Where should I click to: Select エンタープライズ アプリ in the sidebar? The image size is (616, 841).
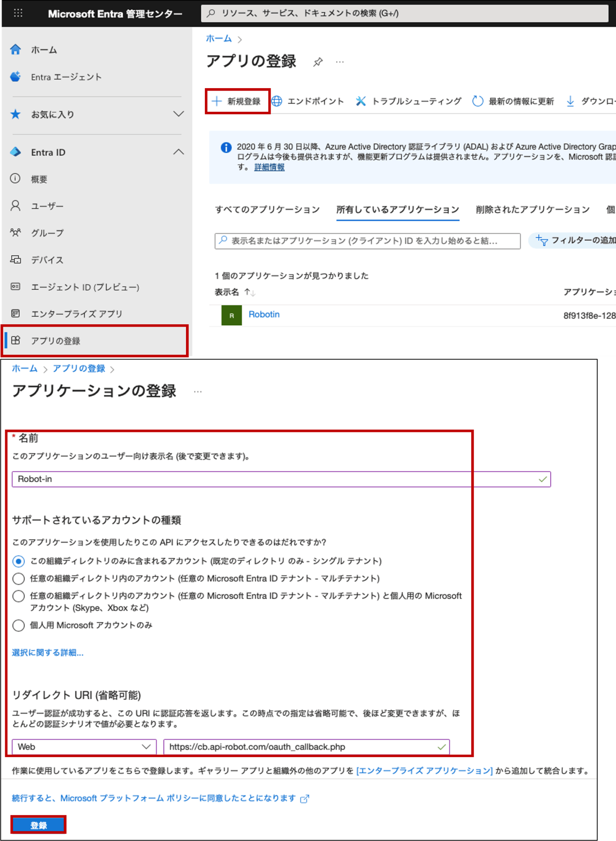[76, 314]
